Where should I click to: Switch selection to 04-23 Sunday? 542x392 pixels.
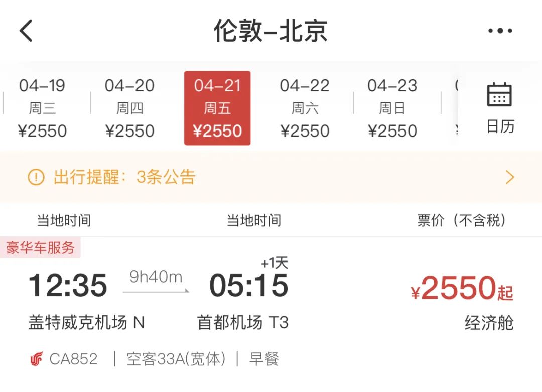[x=392, y=107]
